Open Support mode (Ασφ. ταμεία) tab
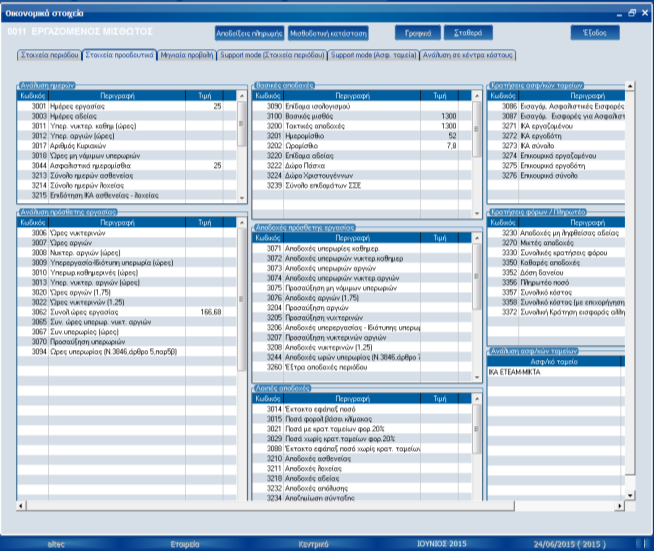654x551 pixels. pos(374,55)
